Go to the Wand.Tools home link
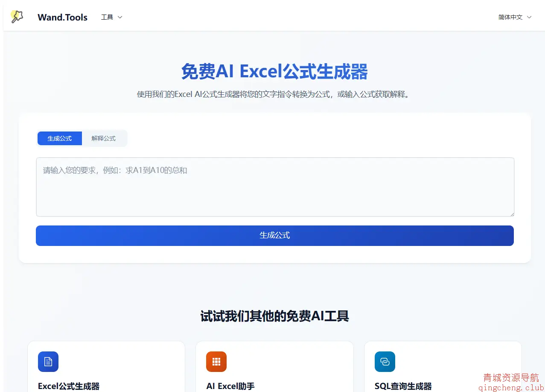This screenshot has width=545, height=392. pyautogui.click(x=62, y=17)
